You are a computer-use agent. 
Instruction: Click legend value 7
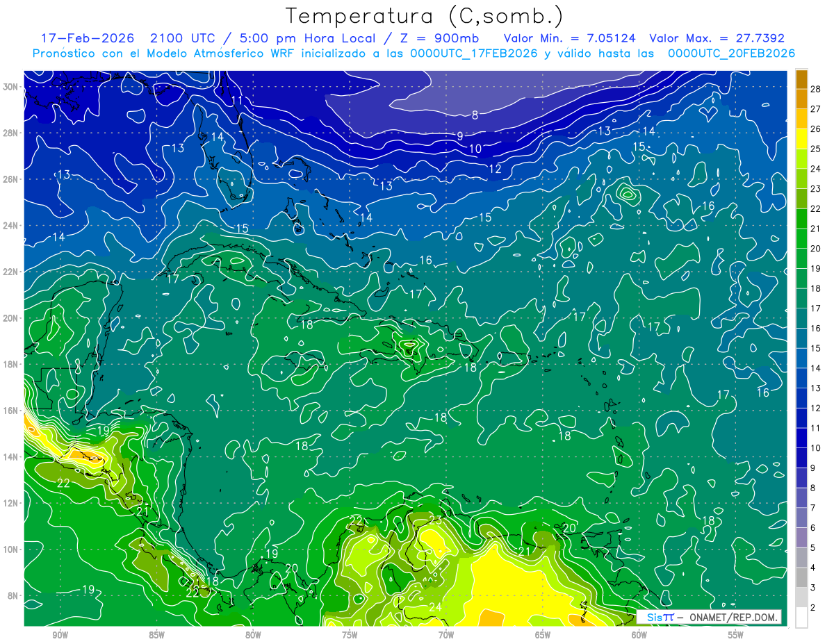click(x=812, y=508)
